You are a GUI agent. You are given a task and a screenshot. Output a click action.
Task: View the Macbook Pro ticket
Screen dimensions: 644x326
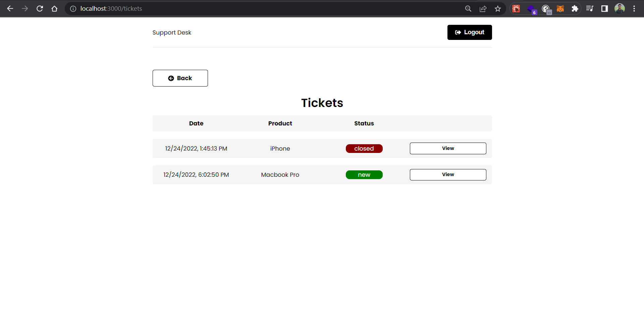point(448,174)
